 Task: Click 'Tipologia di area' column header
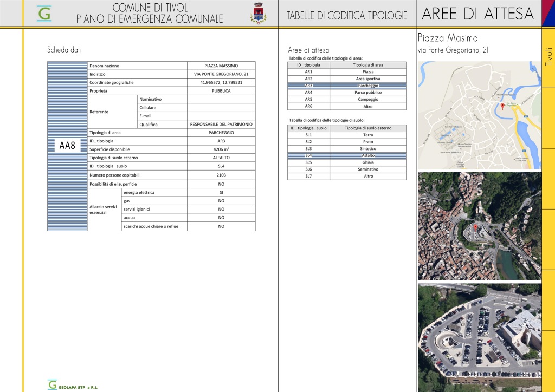tap(368, 65)
